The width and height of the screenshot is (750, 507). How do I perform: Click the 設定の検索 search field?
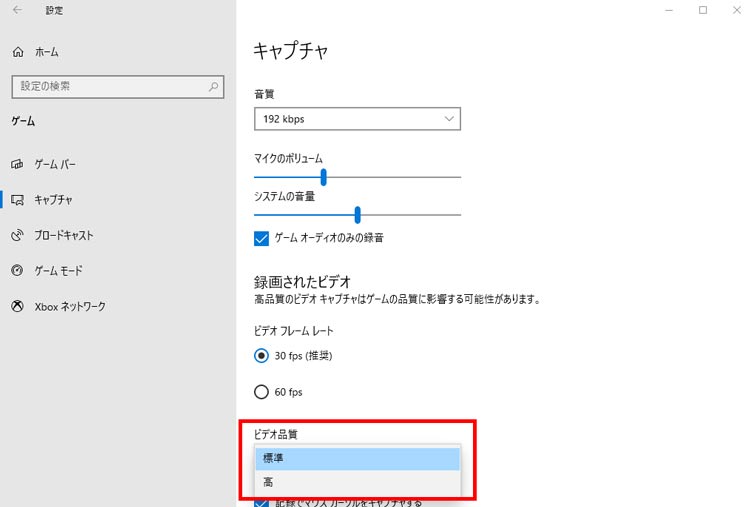click(118, 87)
